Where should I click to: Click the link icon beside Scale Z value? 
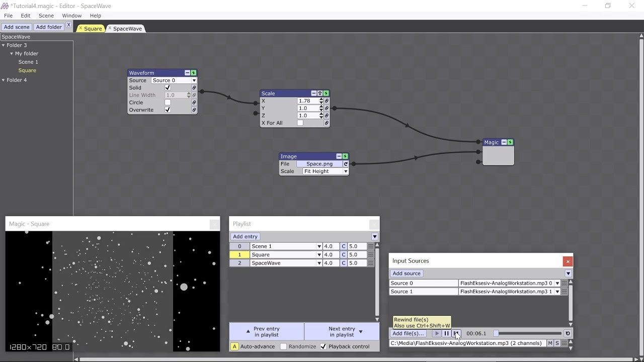tap(327, 116)
